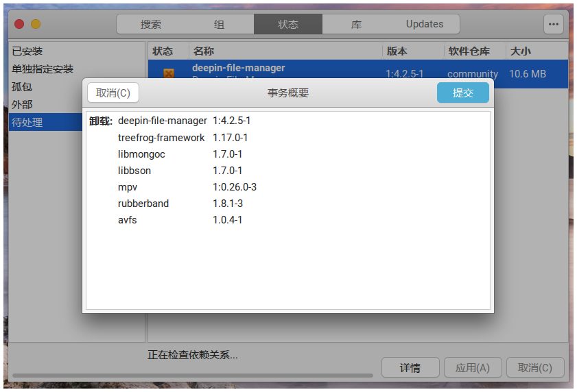Click the 正在检查依赖关系... status text
Image resolution: width=577 pixels, height=392 pixels.
(x=193, y=355)
